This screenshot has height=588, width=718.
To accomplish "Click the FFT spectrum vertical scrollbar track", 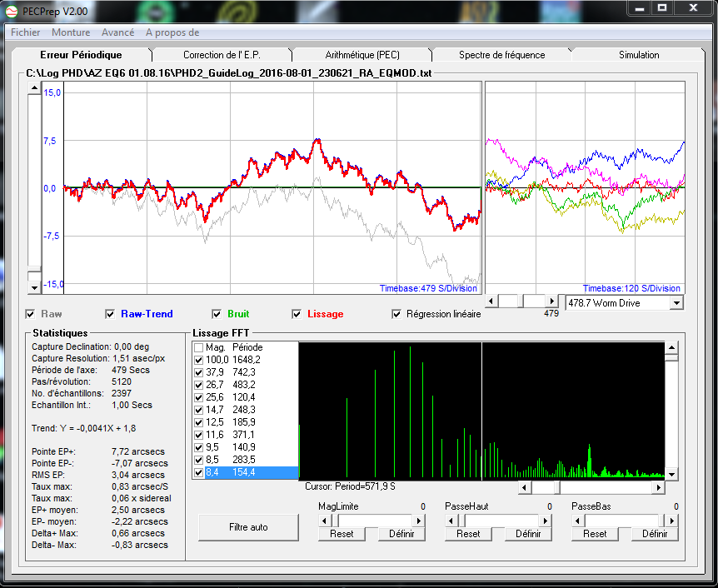I will coord(671,412).
